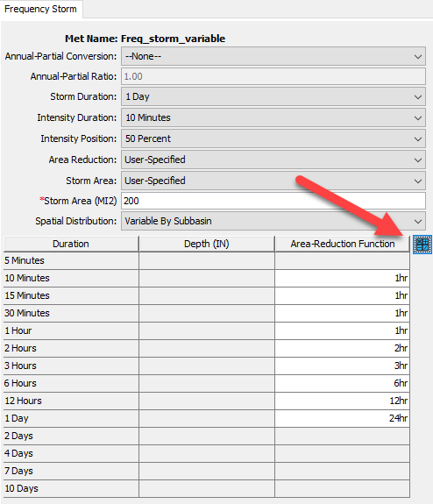Open the Area Reduction dropdown

pyautogui.click(x=273, y=160)
